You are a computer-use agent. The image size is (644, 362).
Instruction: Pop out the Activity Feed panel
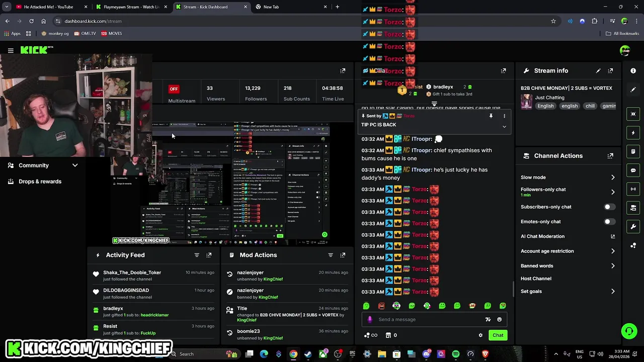point(209,255)
